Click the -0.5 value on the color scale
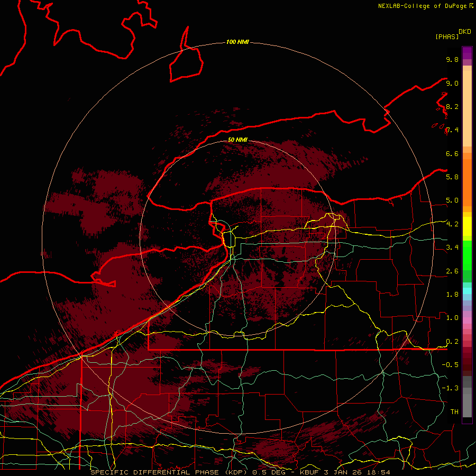This screenshot has width=476, height=476. 450,364
